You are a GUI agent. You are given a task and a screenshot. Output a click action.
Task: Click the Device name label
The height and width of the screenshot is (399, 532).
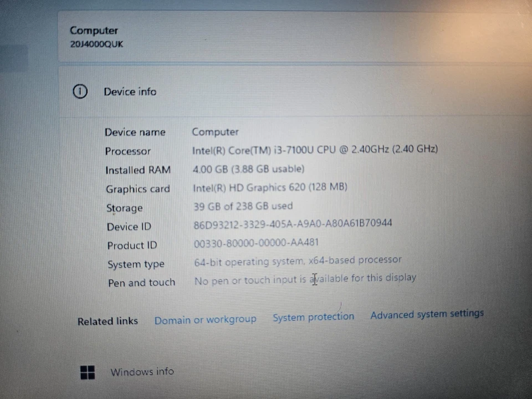pyautogui.click(x=135, y=132)
